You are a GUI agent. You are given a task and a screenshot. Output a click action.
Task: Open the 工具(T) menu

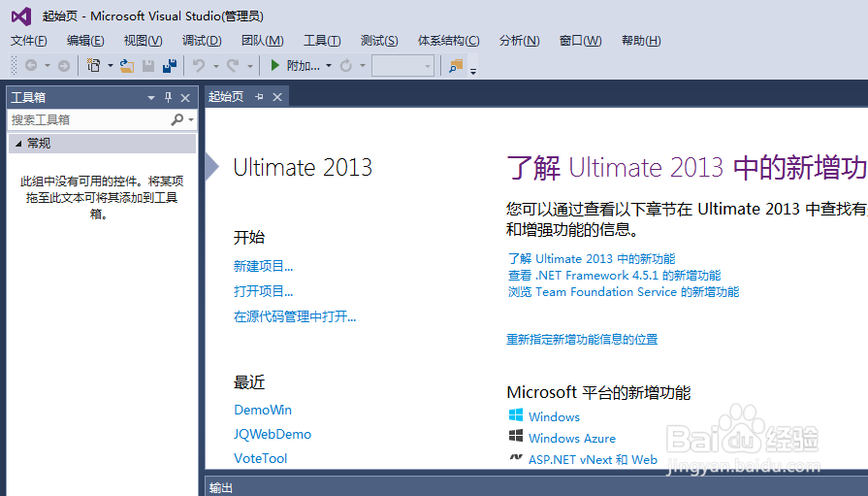[x=322, y=41]
